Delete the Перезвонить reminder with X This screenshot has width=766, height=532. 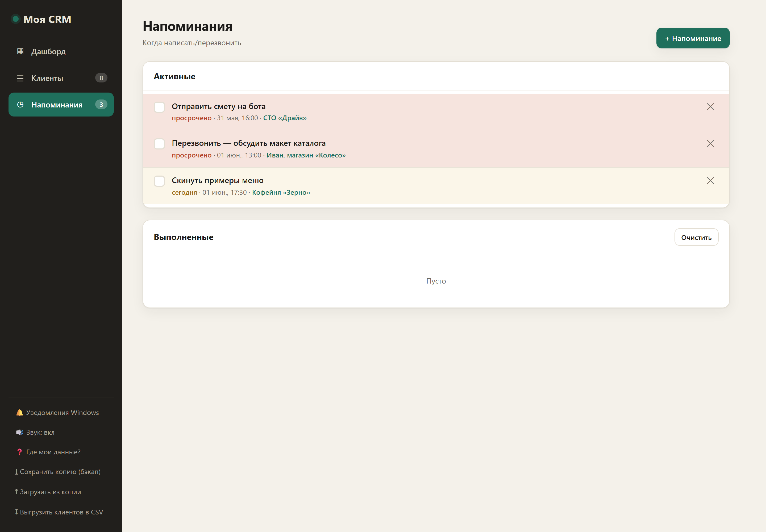(x=710, y=143)
